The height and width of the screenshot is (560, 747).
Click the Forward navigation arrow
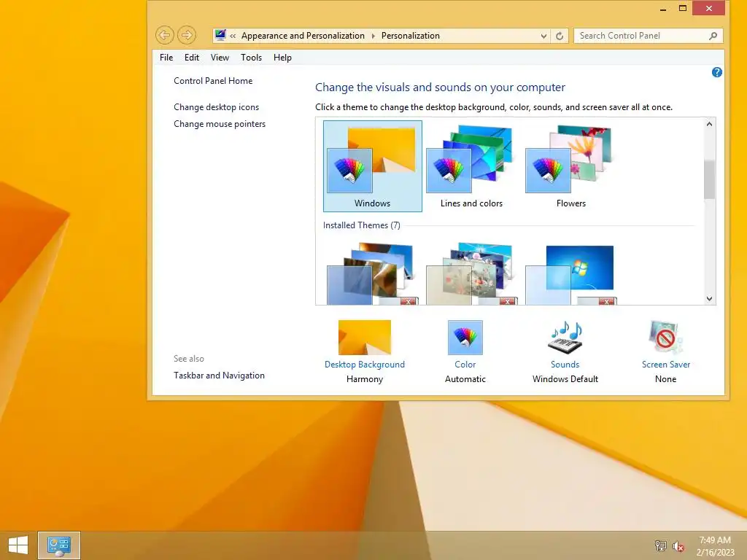[187, 35]
